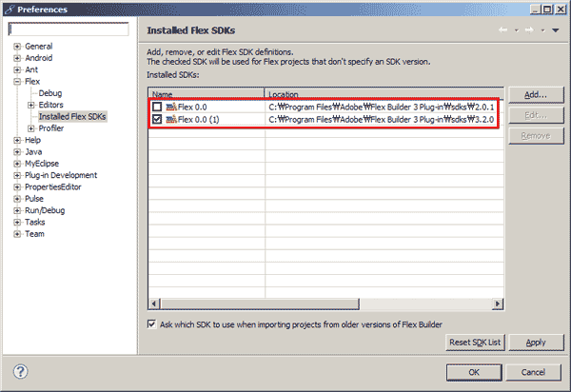This screenshot has height=392, width=571.
Task: Expand the Editors node under Flex
Action: pos(31,105)
